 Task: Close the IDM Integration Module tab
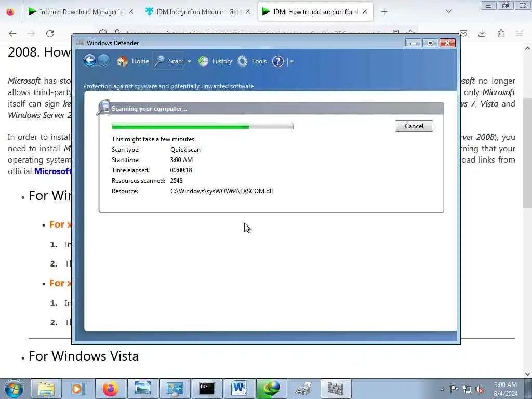coord(248,12)
